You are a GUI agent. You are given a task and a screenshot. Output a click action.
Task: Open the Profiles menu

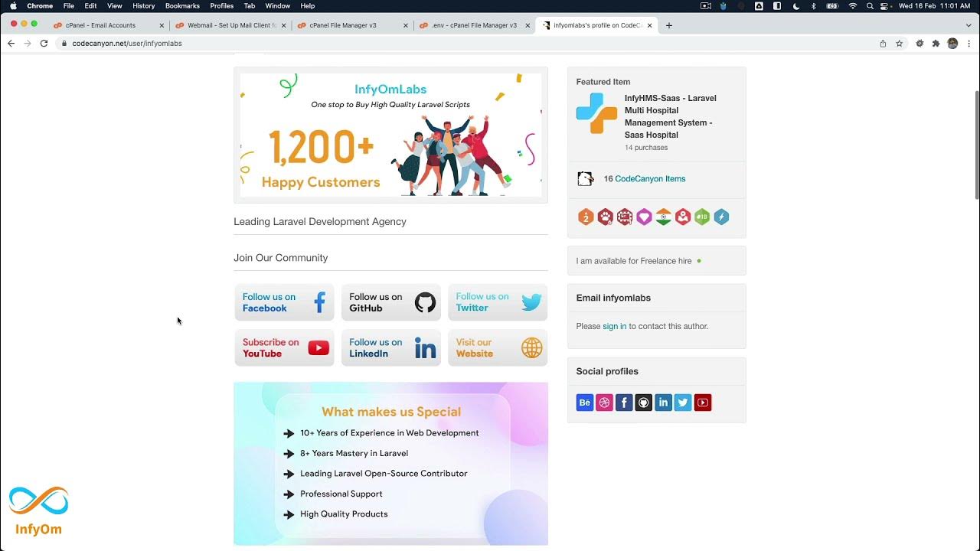coord(222,6)
